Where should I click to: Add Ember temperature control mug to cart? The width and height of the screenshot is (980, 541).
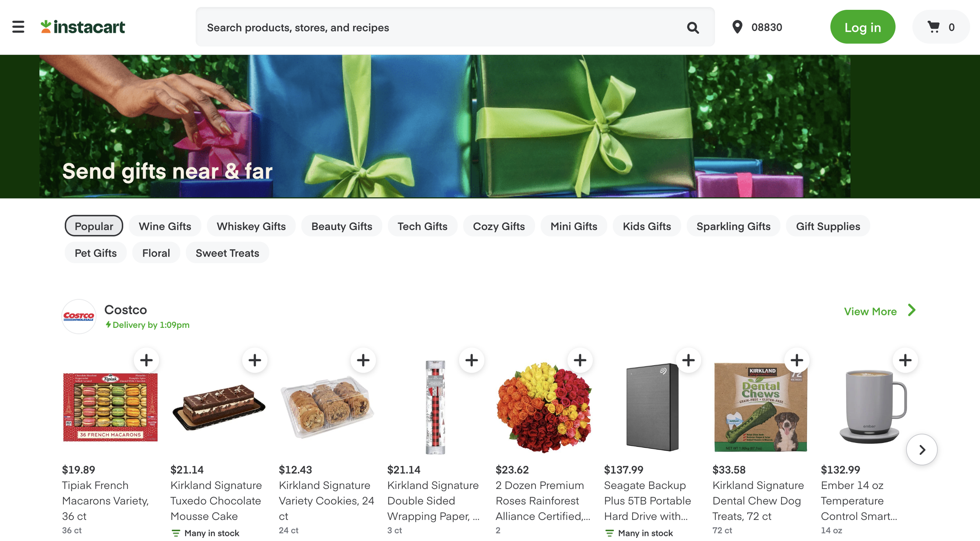(905, 360)
